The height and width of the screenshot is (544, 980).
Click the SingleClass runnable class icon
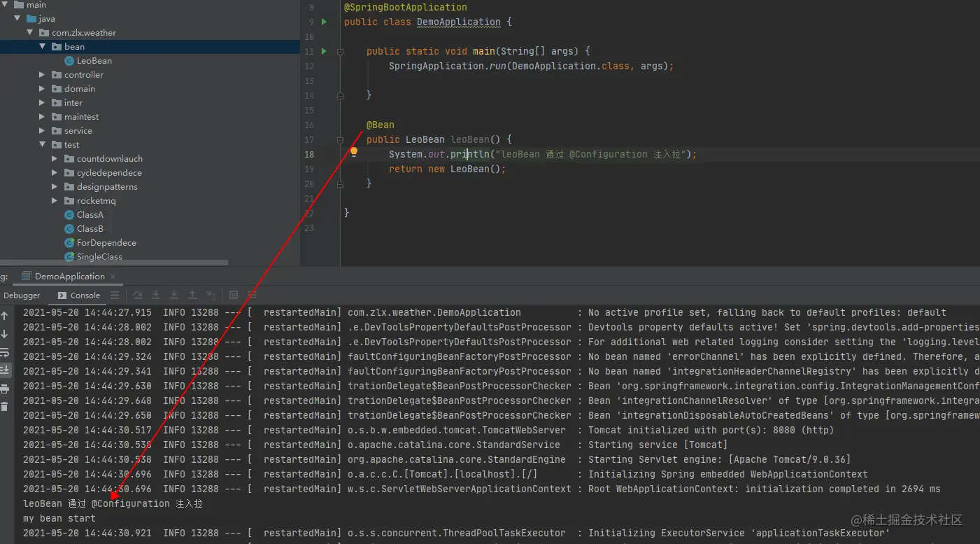click(x=69, y=257)
